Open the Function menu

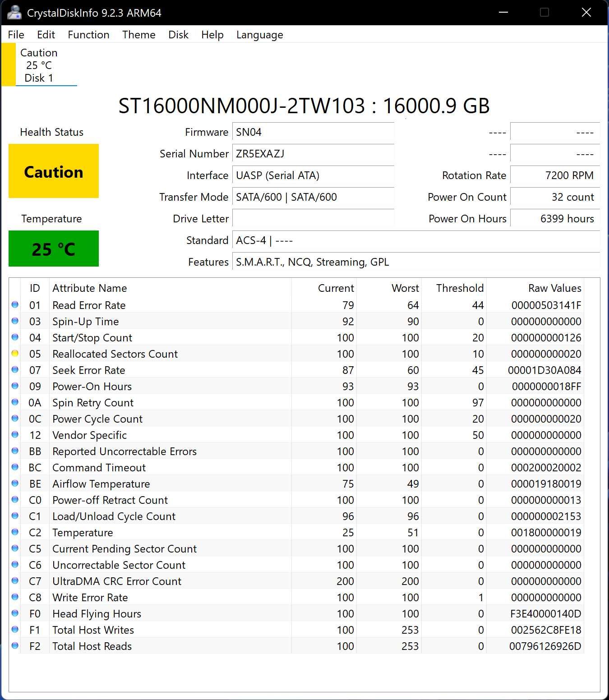(x=88, y=35)
